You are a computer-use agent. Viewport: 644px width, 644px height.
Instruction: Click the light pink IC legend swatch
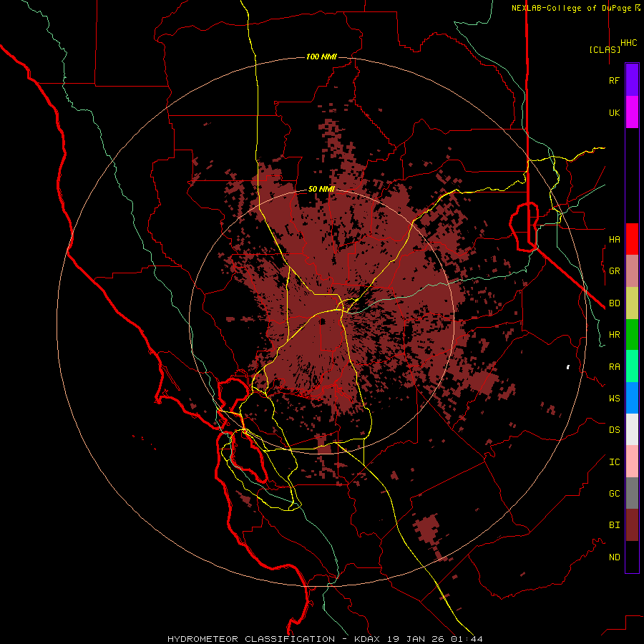pos(632,462)
